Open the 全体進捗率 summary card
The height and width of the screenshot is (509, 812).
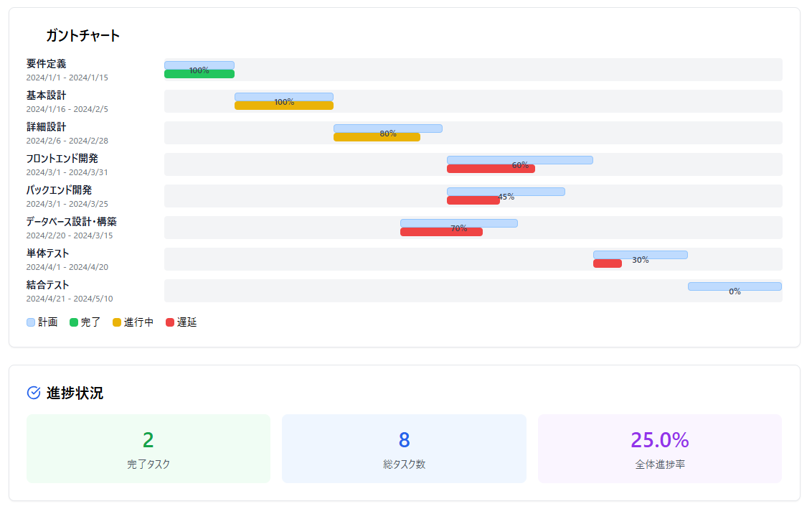pos(659,449)
